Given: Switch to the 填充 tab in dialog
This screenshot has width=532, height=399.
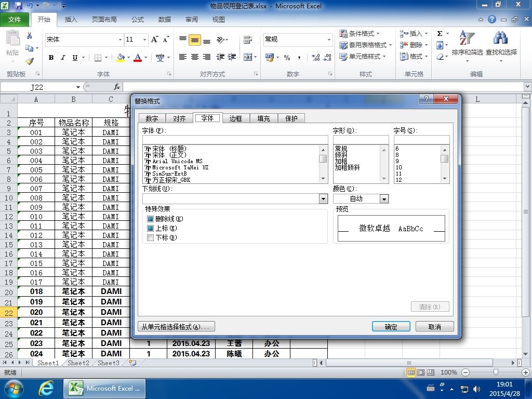Looking at the screenshot, I should click(263, 118).
